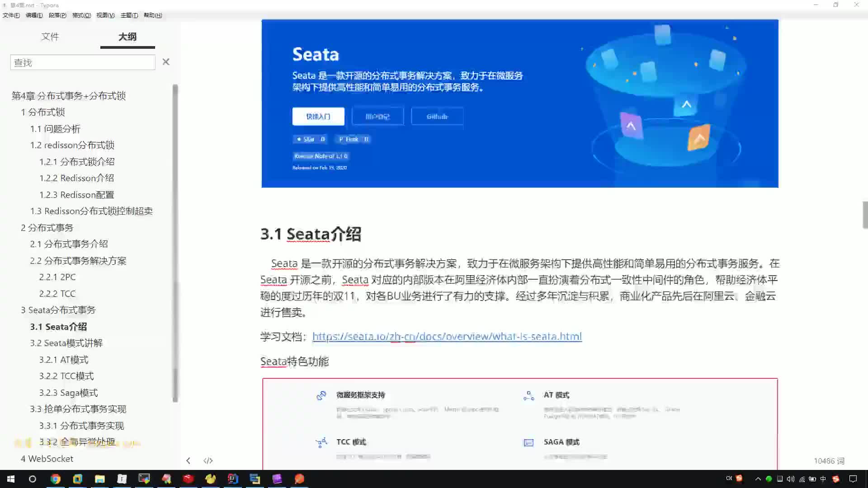Screen dimensions: 868x488
Task: Click the 10486 词 word count
Action: coord(829,461)
